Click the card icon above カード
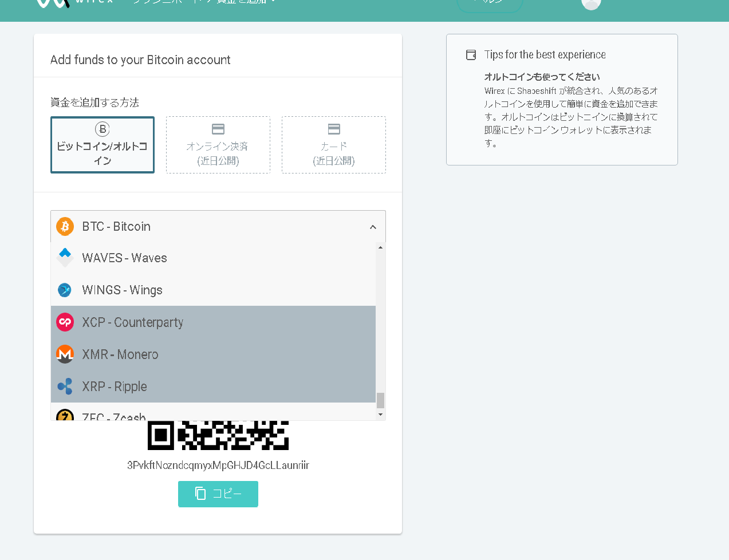729x560 pixels. [334, 129]
